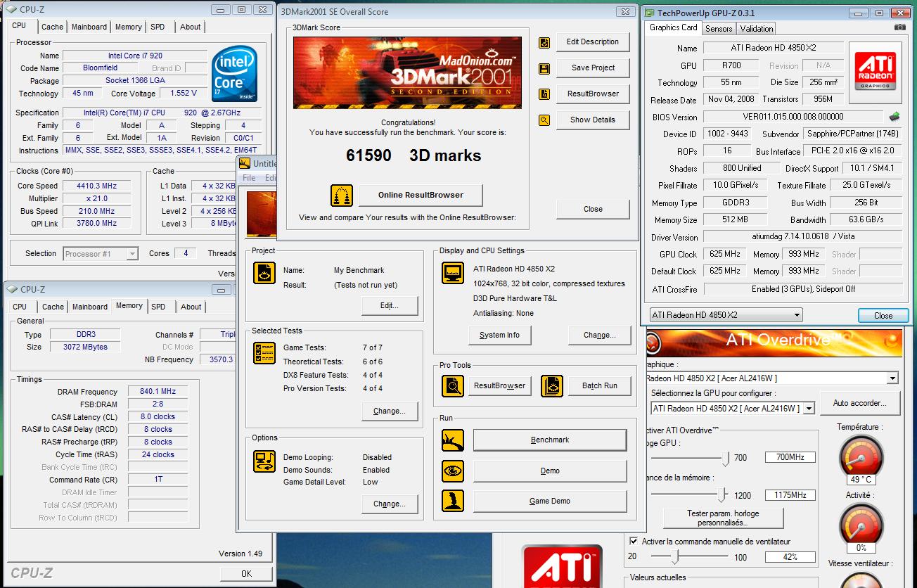Click the memory clock slider at 1200
The image size is (917, 588).
722,495
